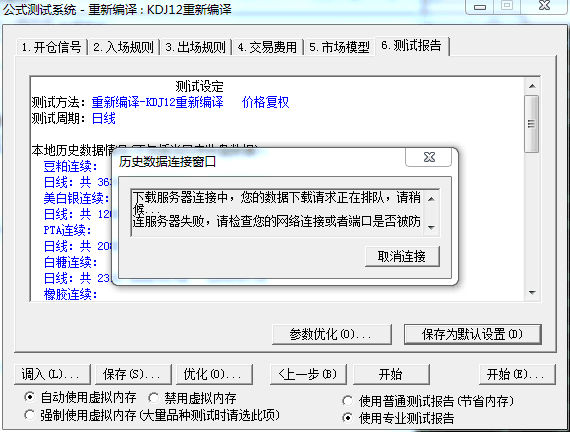Select 禁用虚拟内存 radio option
Image resolution: width=570 pixels, height=432 pixels.
(x=153, y=398)
